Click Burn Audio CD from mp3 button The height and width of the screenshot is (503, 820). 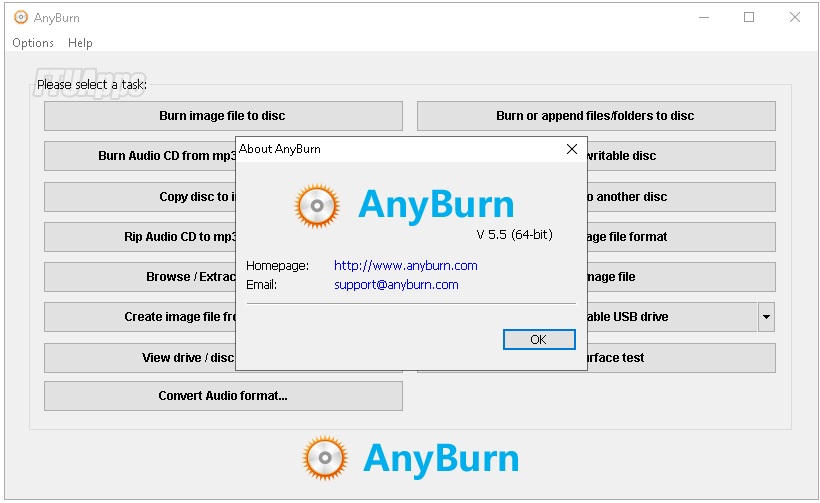(140, 156)
